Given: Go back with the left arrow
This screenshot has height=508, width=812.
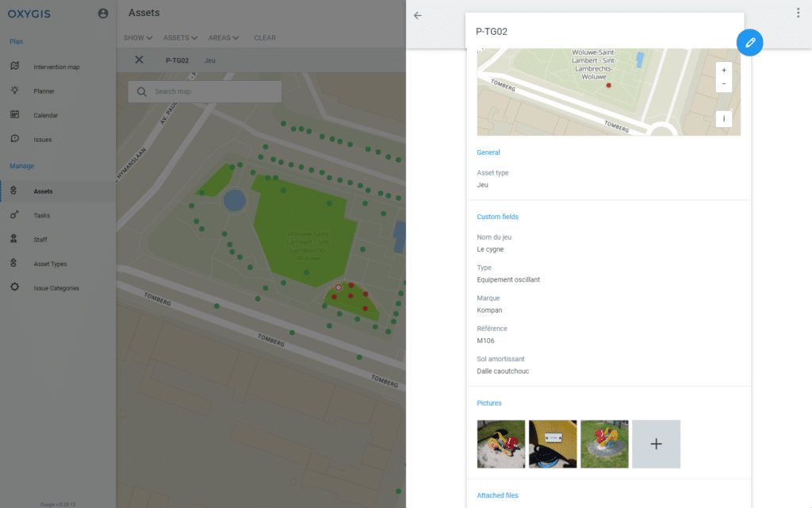Looking at the screenshot, I should [x=417, y=16].
